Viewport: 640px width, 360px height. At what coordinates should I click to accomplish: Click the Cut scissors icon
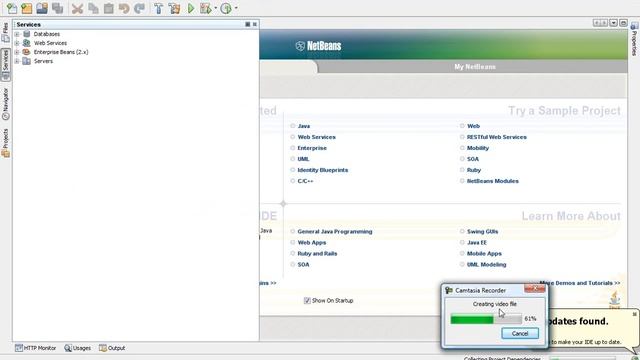point(77,8)
